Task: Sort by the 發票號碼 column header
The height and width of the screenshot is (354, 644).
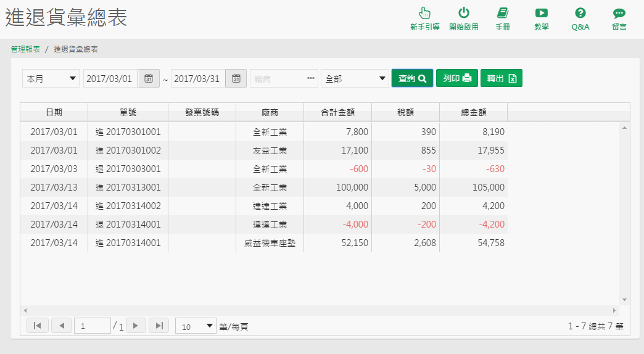Action: click(202, 112)
